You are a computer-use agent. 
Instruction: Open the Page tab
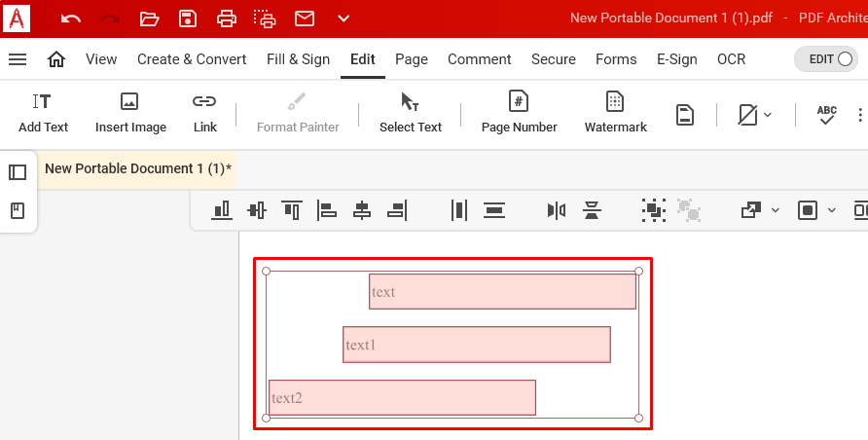(412, 59)
